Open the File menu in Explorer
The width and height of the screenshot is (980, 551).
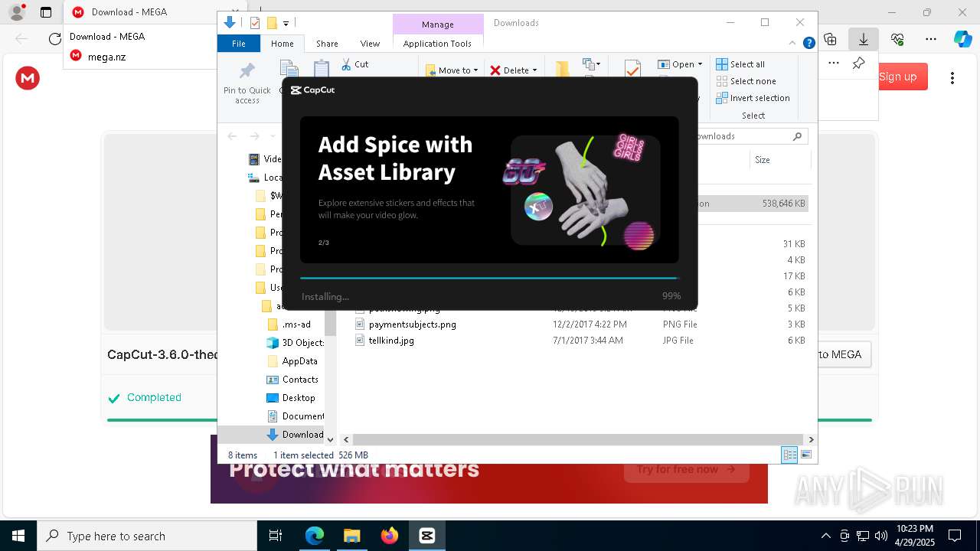239,44
